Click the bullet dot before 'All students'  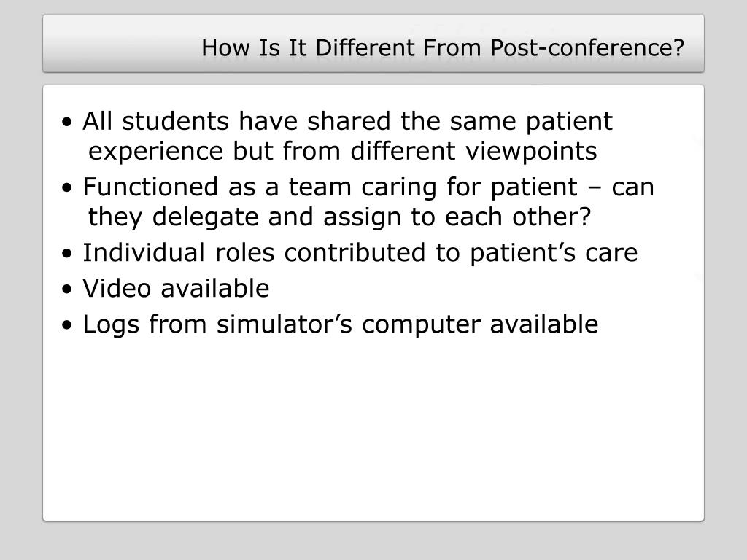(x=67, y=122)
